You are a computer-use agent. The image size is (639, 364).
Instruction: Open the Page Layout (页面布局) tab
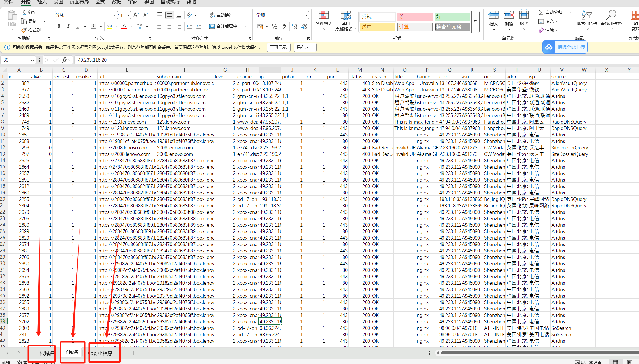click(79, 2)
